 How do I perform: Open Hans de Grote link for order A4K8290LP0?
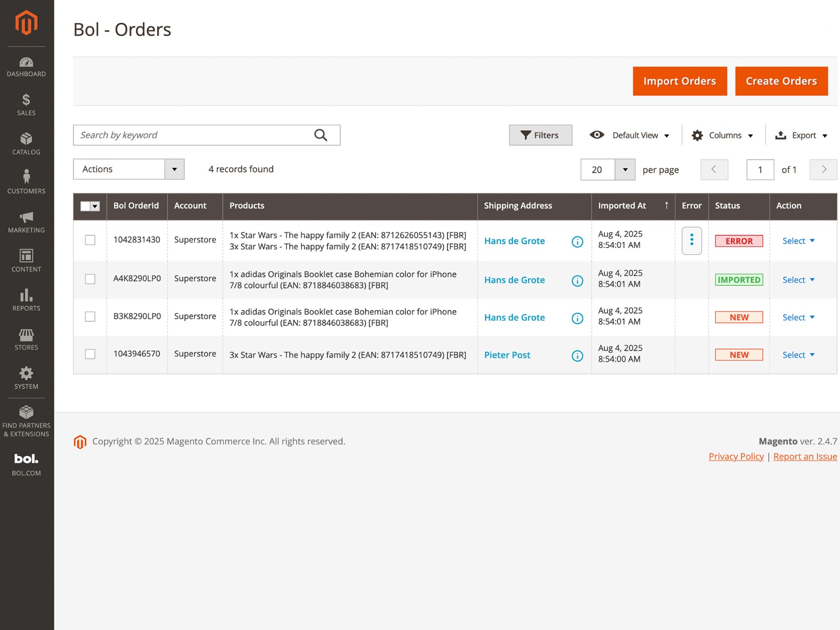point(514,280)
